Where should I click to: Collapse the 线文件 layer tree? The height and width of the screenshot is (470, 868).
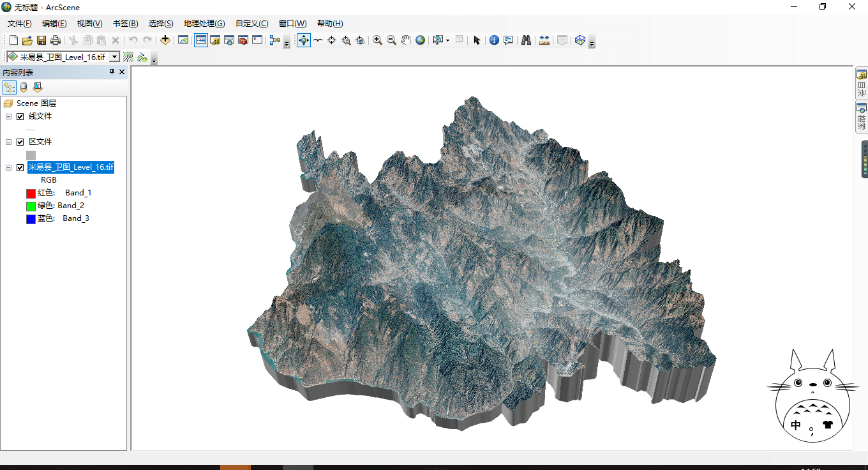pyautogui.click(x=9, y=116)
